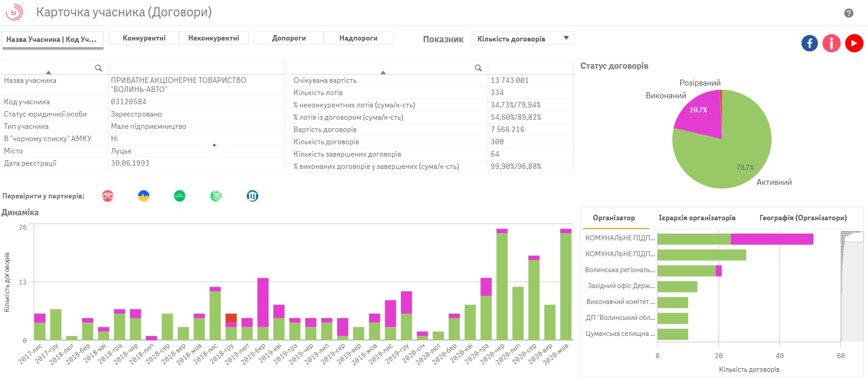Open the blue building partner icon
Image resolution: width=868 pixels, height=380 pixels.
coord(252,196)
